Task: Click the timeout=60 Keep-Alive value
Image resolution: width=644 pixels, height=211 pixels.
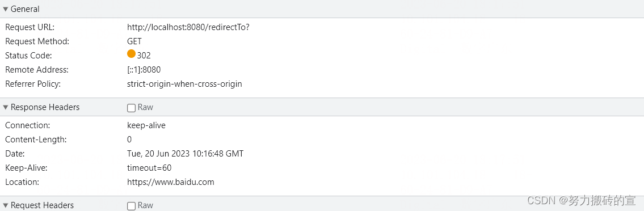Action: pos(149,168)
